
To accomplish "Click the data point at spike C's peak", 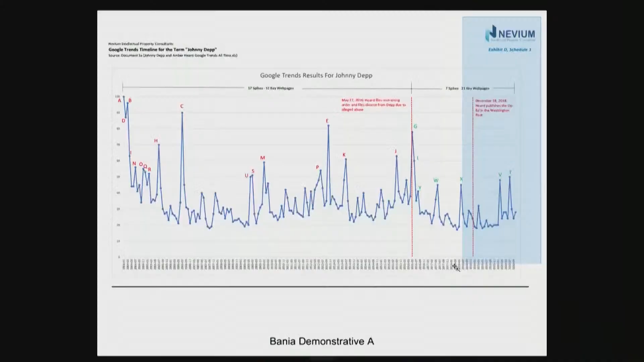I will click(x=182, y=113).
